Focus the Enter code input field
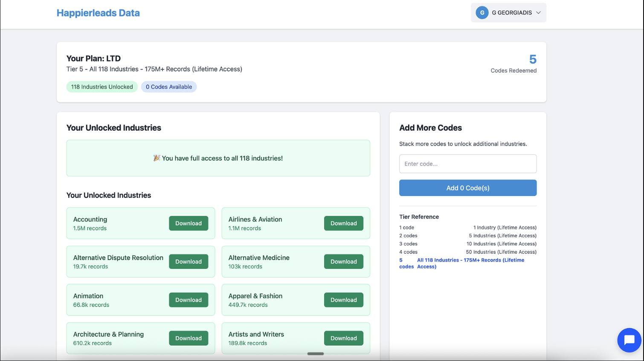The height and width of the screenshot is (361, 644). [x=468, y=164]
